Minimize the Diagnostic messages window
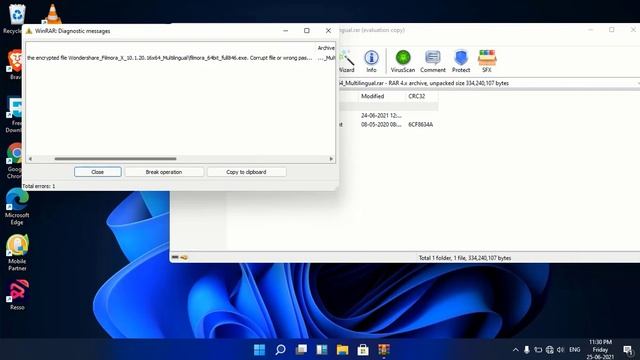Image resolution: width=640 pixels, height=360 pixels. 286,31
